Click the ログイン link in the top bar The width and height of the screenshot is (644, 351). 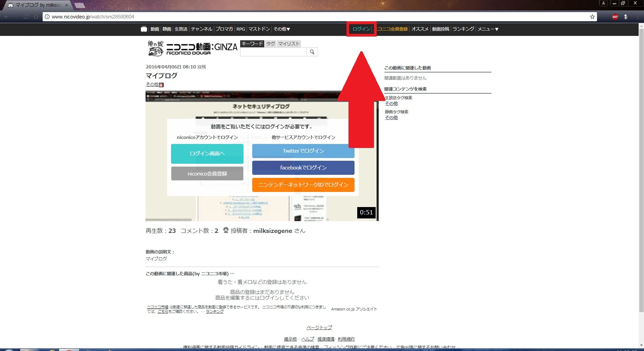click(361, 29)
